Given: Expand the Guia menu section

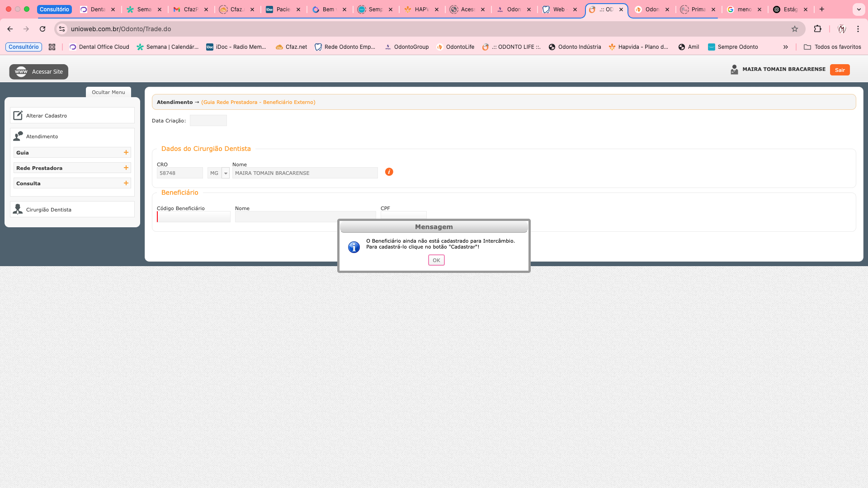Looking at the screenshot, I should [126, 153].
